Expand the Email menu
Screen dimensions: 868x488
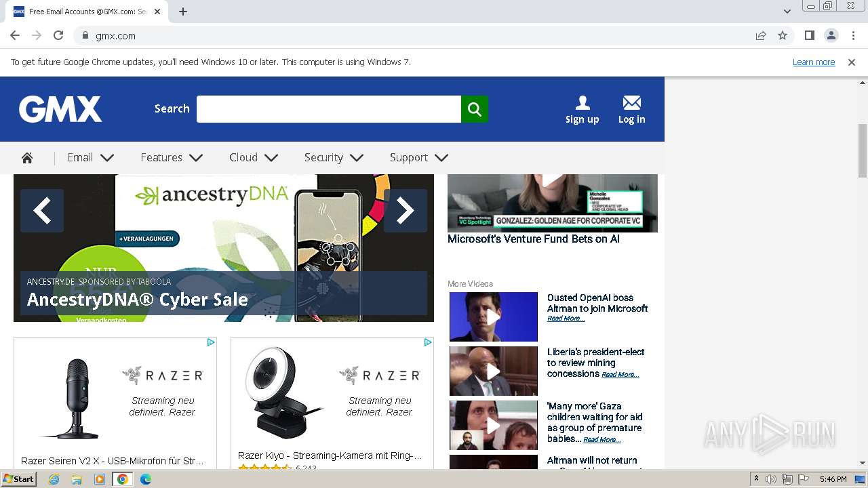pyautogui.click(x=91, y=158)
